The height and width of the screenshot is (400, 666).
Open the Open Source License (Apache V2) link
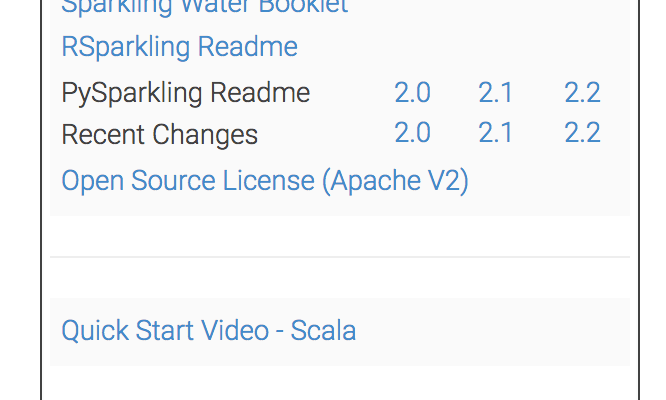click(265, 181)
